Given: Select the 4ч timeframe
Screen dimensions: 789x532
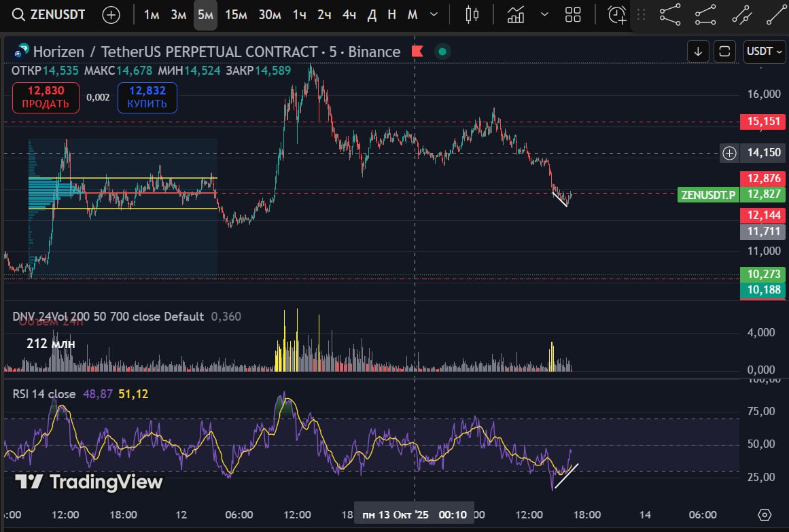Looking at the screenshot, I should click(x=349, y=15).
